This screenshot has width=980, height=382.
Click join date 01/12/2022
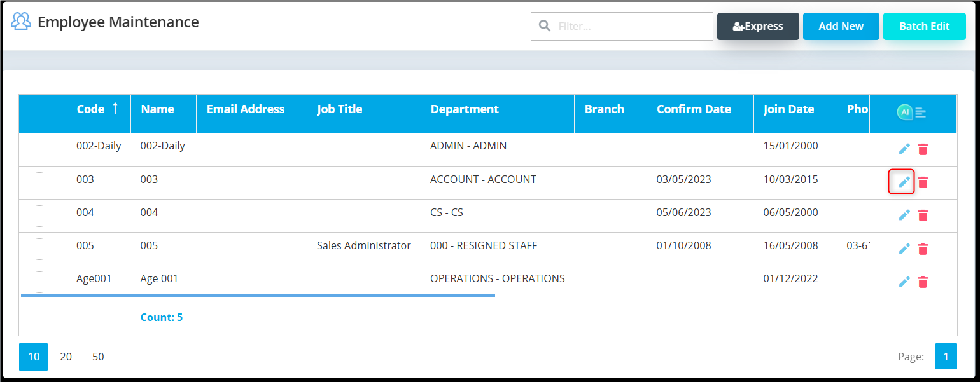coord(791,278)
